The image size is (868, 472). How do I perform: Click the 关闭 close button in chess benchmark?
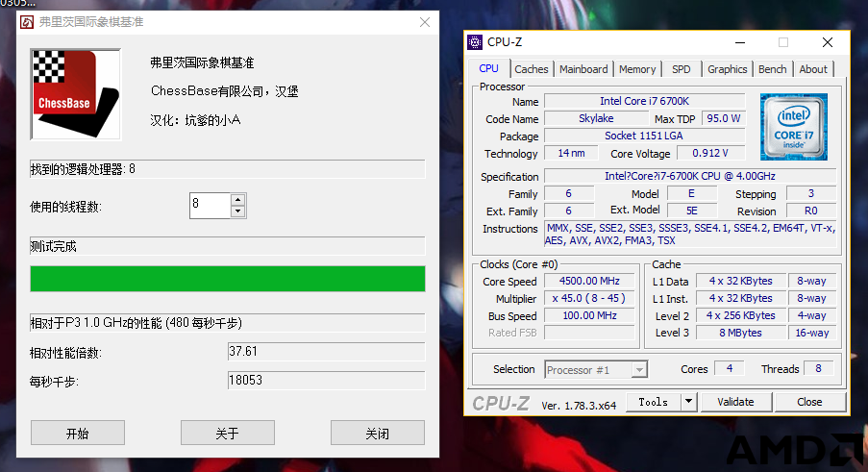pyautogui.click(x=378, y=433)
